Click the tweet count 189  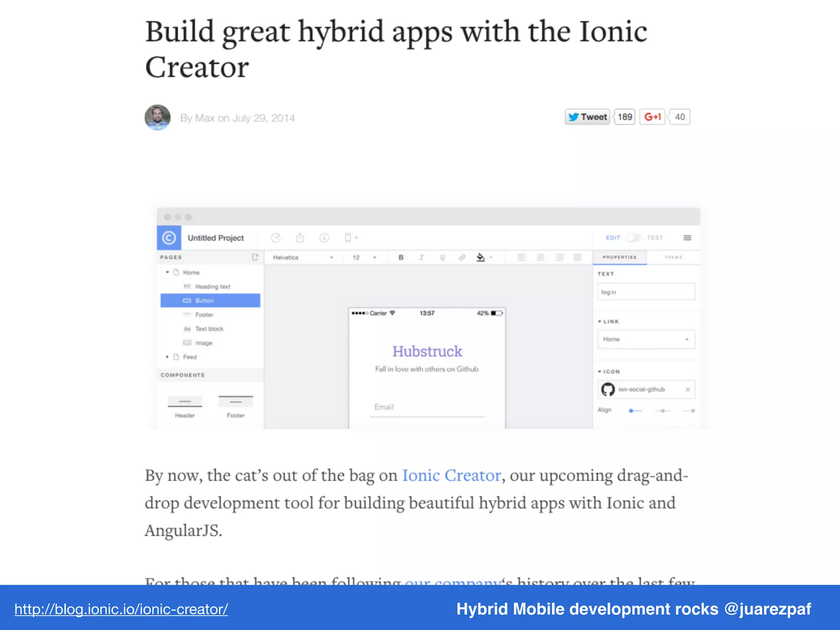[624, 117]
